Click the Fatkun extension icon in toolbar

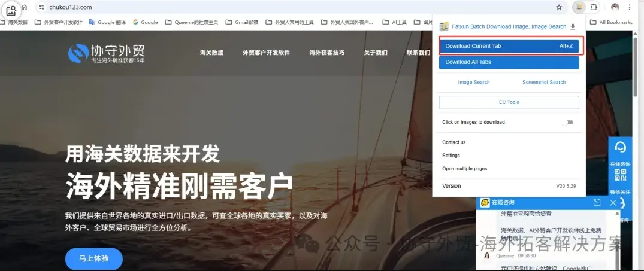click(579, 7)
